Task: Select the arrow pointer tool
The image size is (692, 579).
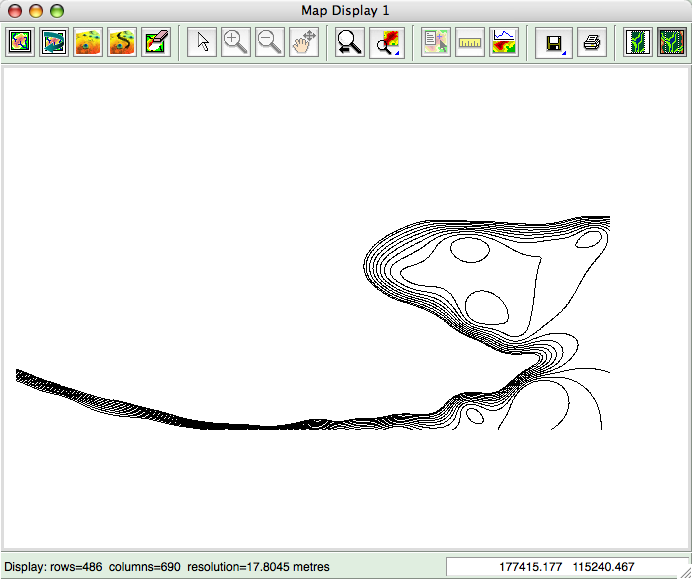Action: pos(203,42)
